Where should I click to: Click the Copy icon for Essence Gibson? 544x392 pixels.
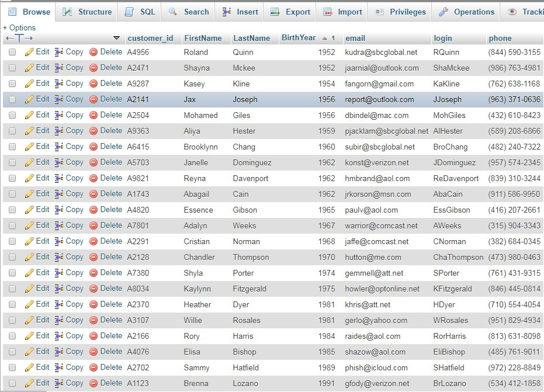pyautogui.click(x=58, y=210)
